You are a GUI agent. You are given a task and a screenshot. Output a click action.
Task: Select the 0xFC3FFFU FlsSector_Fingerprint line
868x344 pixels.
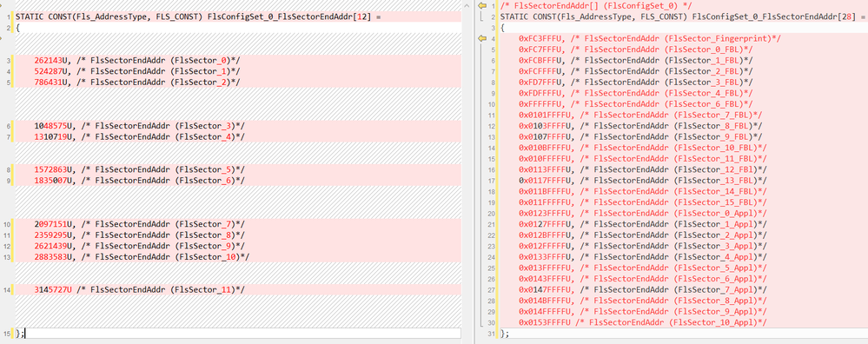click(x=684, y=39)
